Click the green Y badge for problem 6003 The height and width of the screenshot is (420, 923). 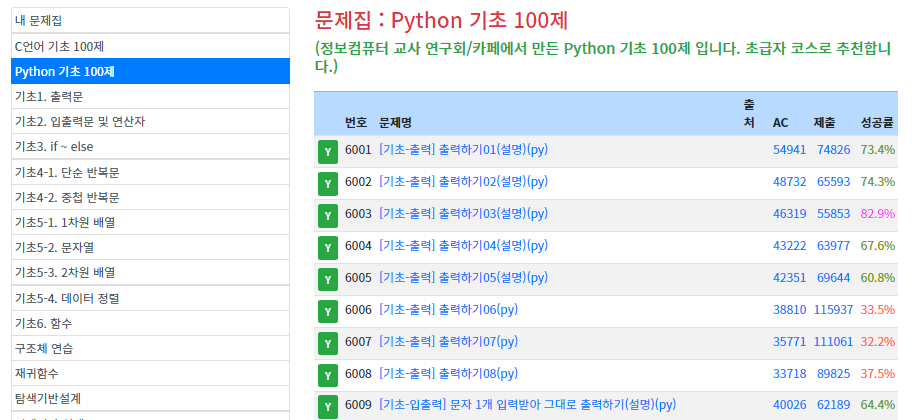(x=328, y=216)
